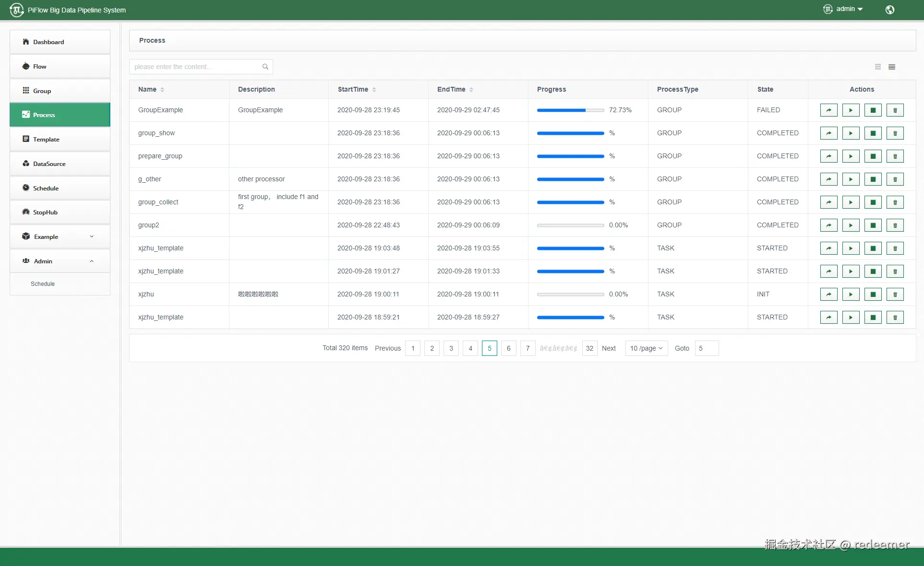Go to Next page

[609, 348]
